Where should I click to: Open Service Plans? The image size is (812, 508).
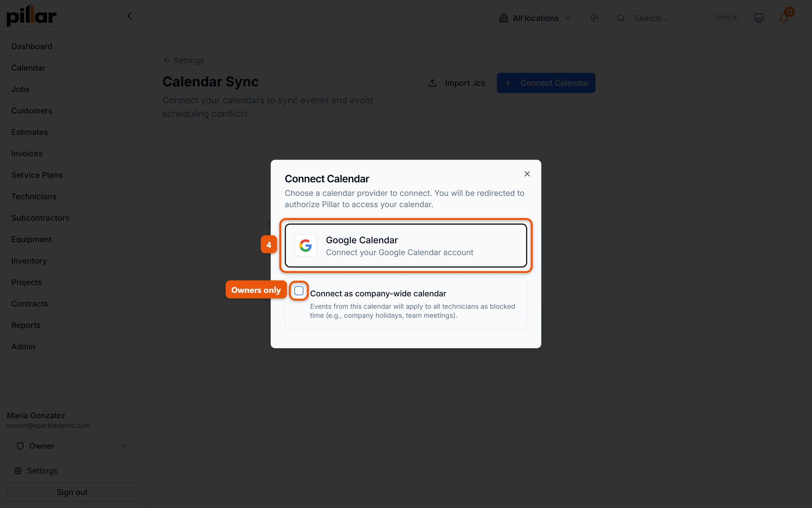click(37, 175)
